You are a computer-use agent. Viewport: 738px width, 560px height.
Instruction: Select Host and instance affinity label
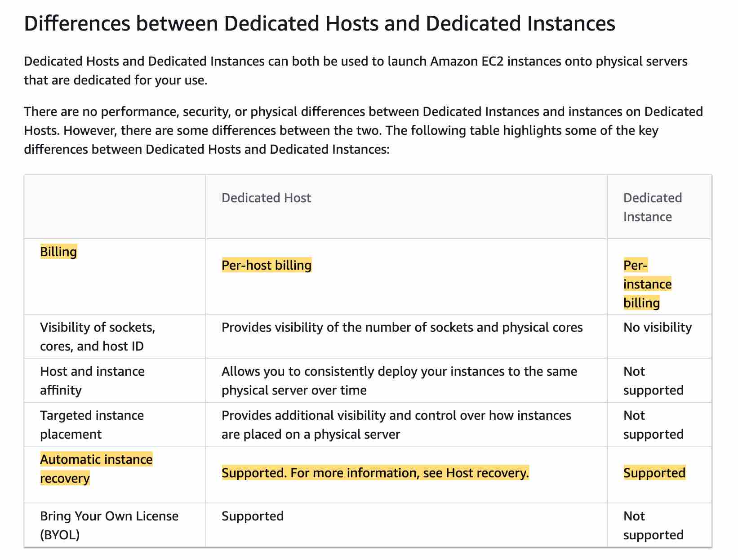pos(92,381)
